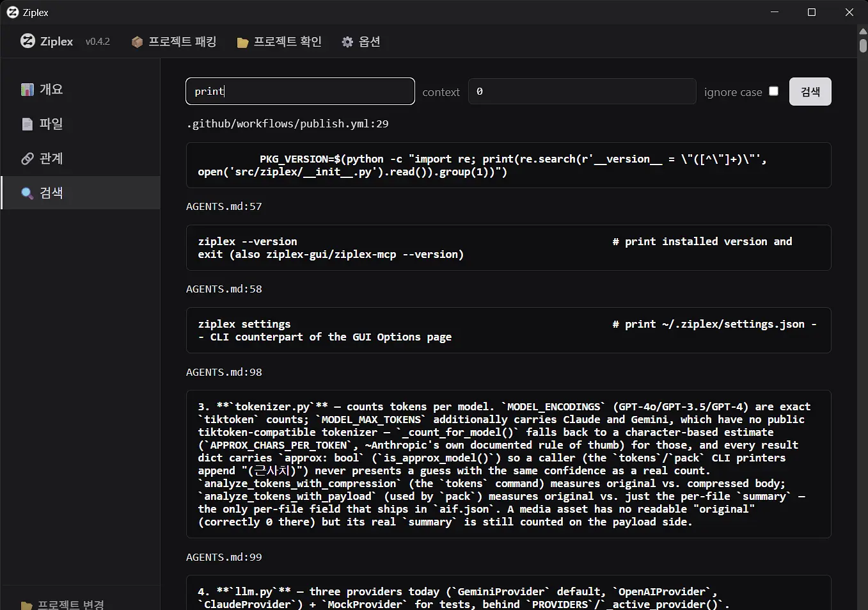This screenshot has height=610, width=868.
Task: Open the AGENTS.md:57 result heading
Action: pos(224,206)
